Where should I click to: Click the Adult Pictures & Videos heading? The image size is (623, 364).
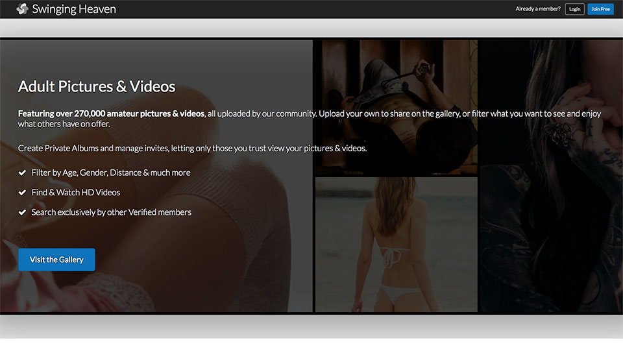[x=97, y=86]
